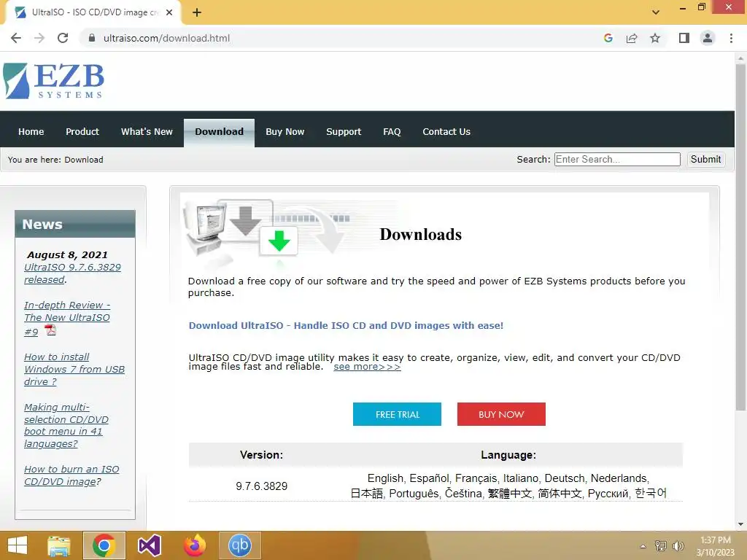Bookmark this page with the star
Viewport: 747px width, 560px height.
pyautogui.click(x=655, y=38)
